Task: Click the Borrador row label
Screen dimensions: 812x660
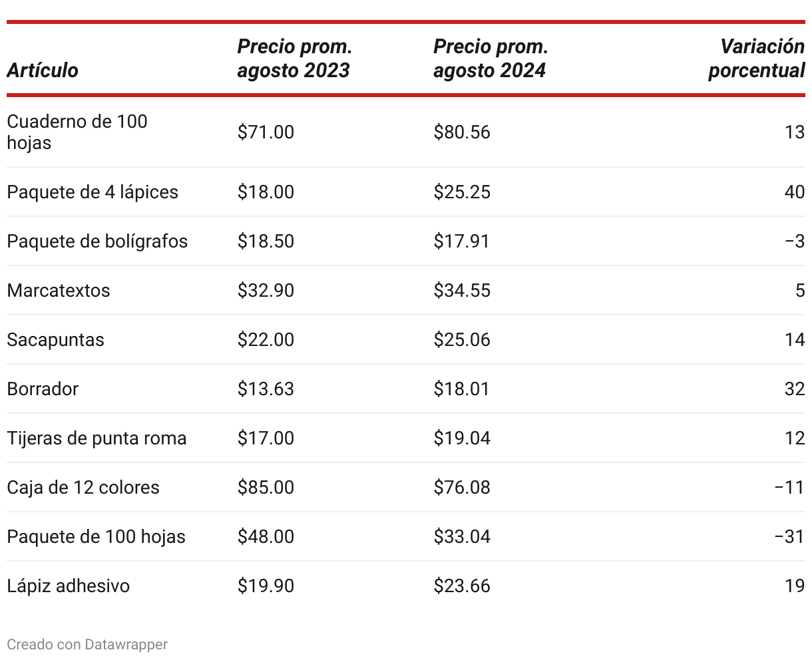Action: coord(43,389)
